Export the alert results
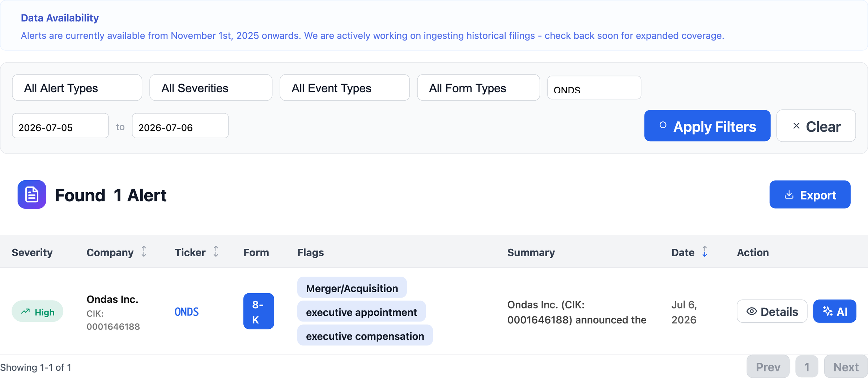The height and width of the screenshot is (378, 868). pos(810,194)
